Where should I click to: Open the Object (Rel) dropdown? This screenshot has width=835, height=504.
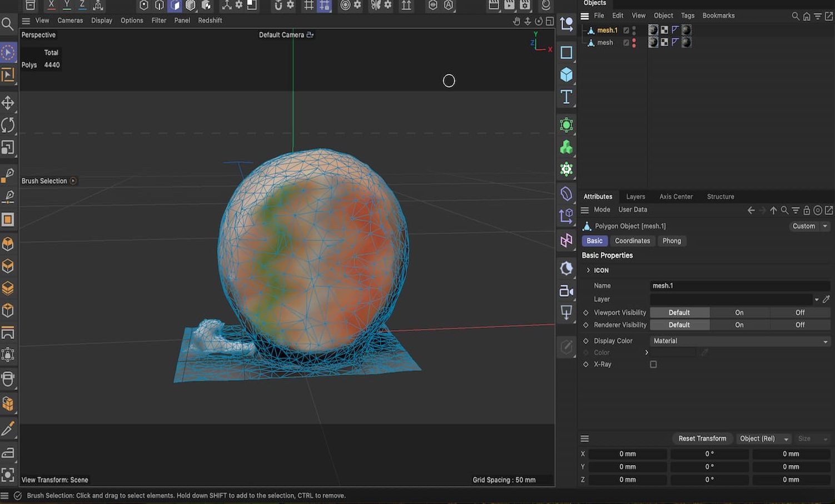(763, 438)
